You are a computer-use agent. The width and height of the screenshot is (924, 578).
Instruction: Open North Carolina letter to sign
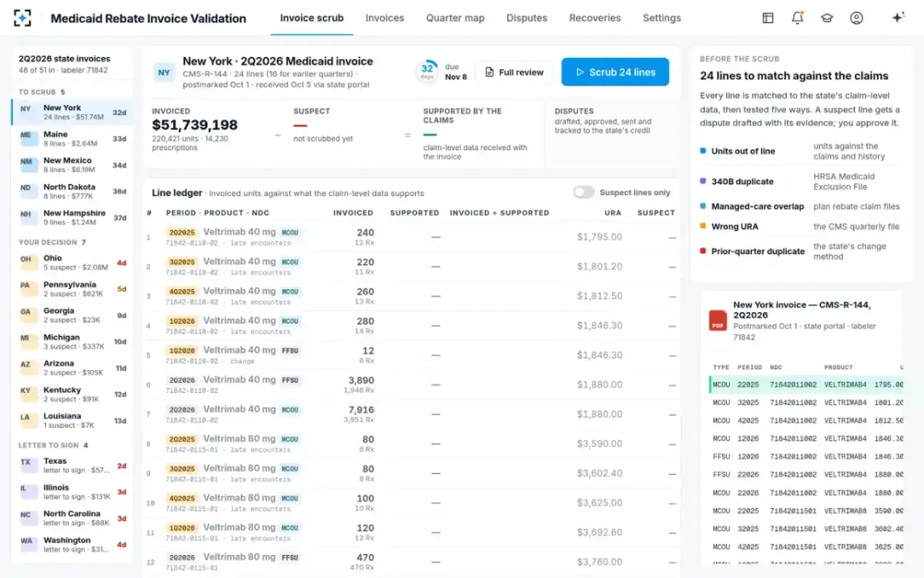(x=72, y=518)
